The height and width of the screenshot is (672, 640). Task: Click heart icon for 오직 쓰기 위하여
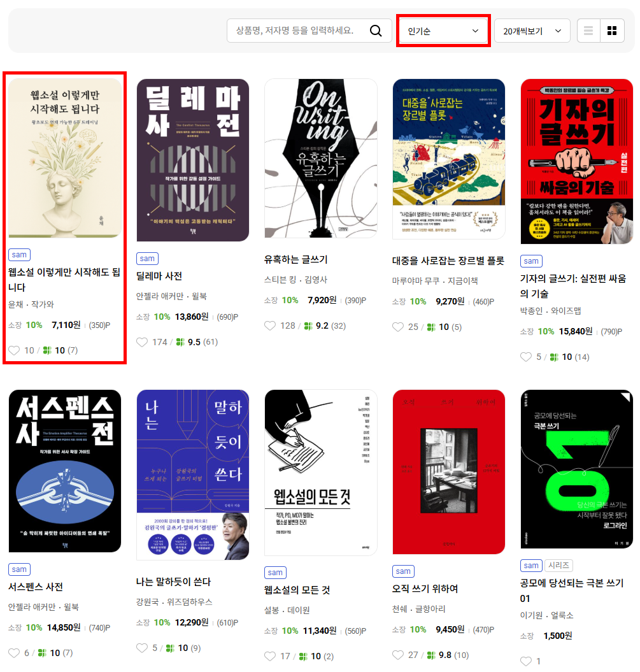pyautogui.click(x=398, y=655)
